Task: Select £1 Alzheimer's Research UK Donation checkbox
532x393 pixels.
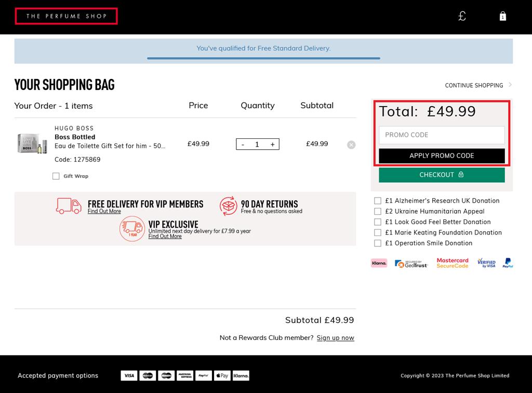Action: point(377,201)
